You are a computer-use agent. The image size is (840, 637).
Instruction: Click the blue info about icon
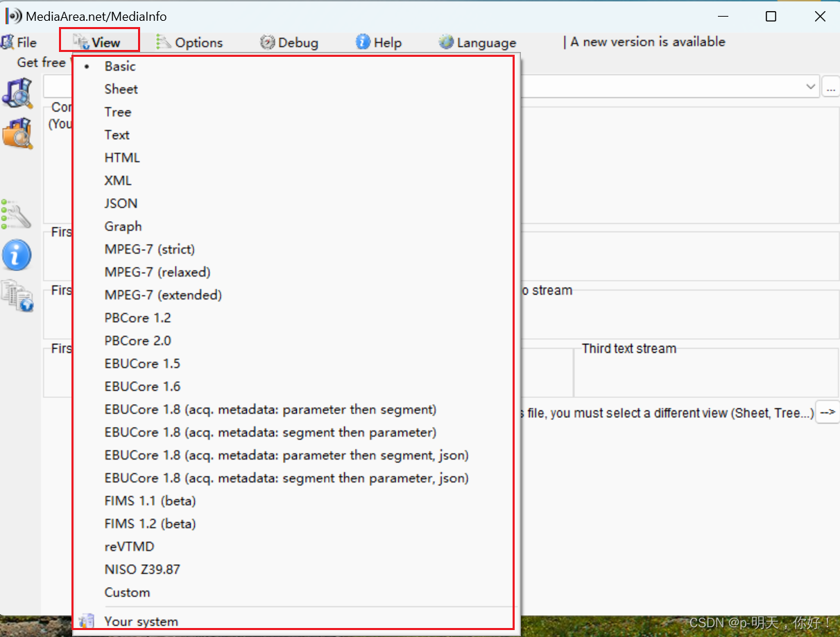tap(17, 255)
